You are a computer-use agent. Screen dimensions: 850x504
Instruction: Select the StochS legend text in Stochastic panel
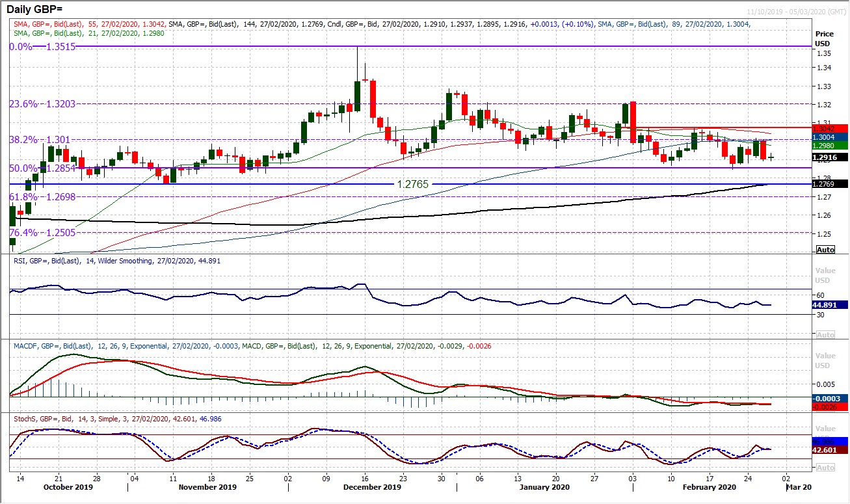point(117,419)
